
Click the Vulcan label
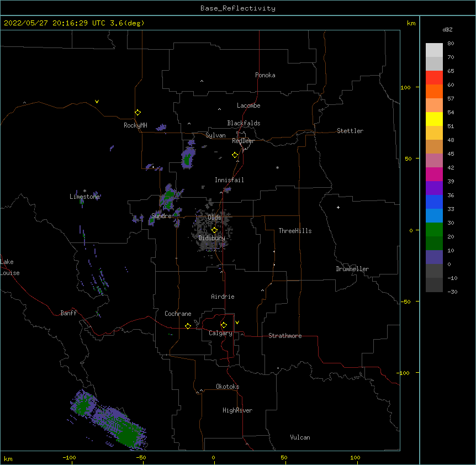pos(300,437)
